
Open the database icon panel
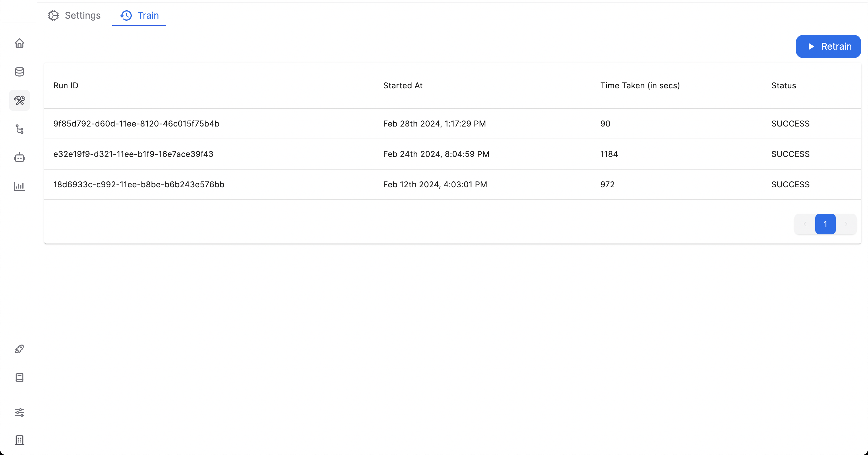[20, 72]
